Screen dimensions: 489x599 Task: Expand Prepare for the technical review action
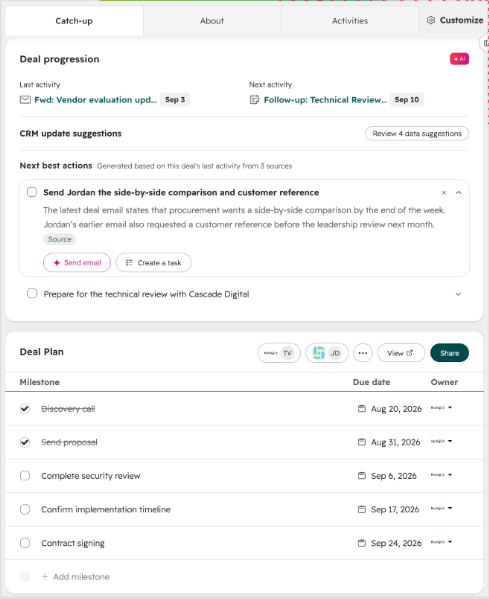coord(458,294)
